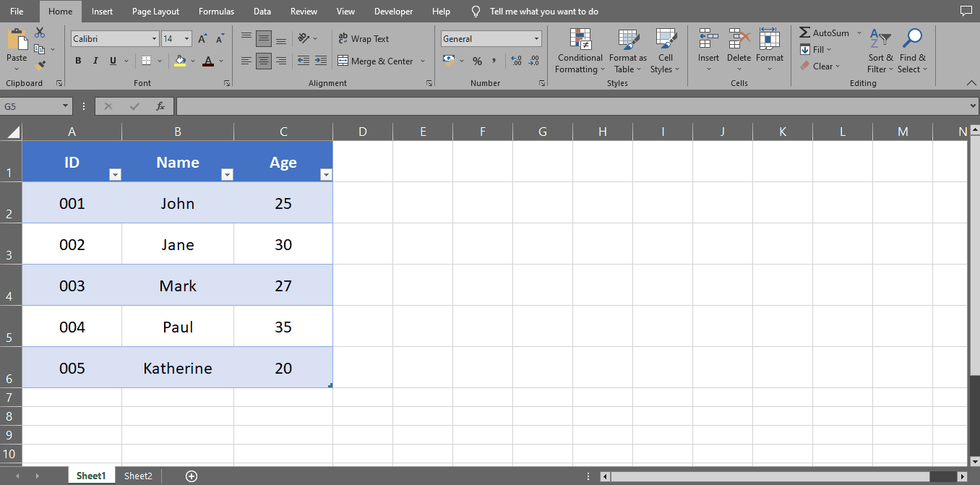Click the Increase Decimal icon
Screen dimensions: 980x485
(x=518, y=61)
